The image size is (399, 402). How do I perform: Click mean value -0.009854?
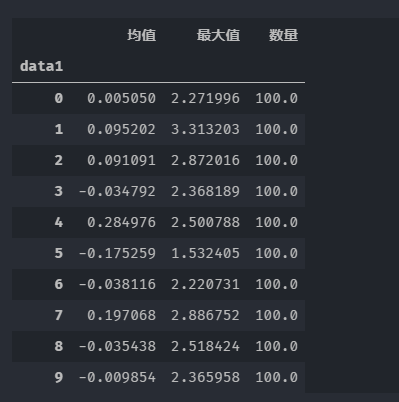coord(117,377)
